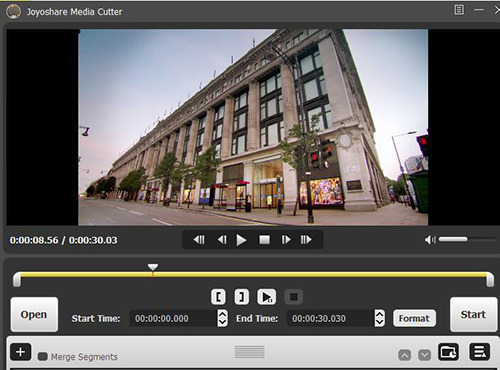Open the segment list icon
Image resolution: width=500 pixels, height=370 pixels.
(480, 352)
